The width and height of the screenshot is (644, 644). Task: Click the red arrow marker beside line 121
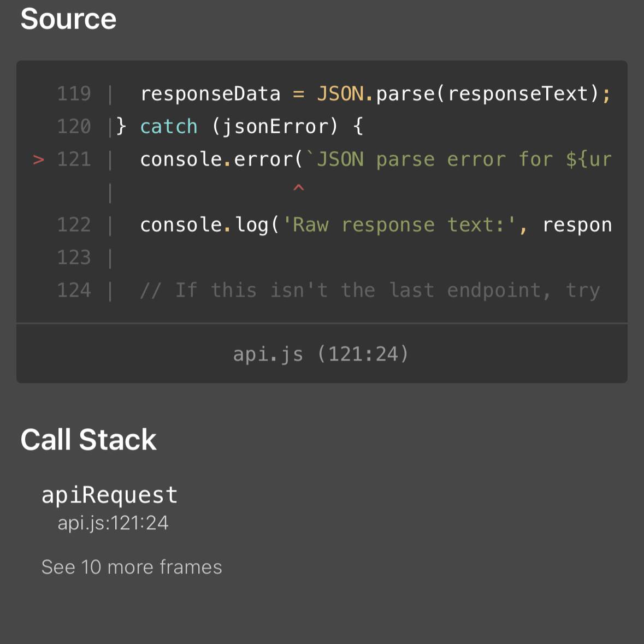(38, 159)
